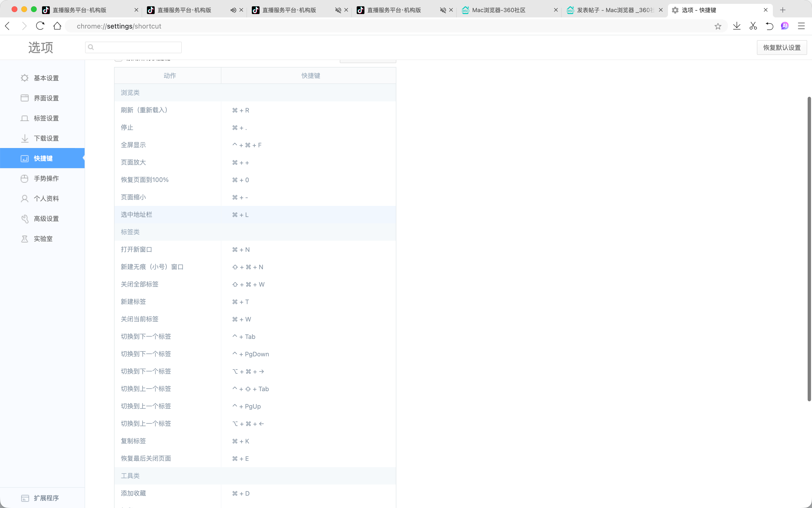The width and height of the screenshot is (812, 508).
Task: Launch the scissors screenshot tool
Action: click(753, 26)
